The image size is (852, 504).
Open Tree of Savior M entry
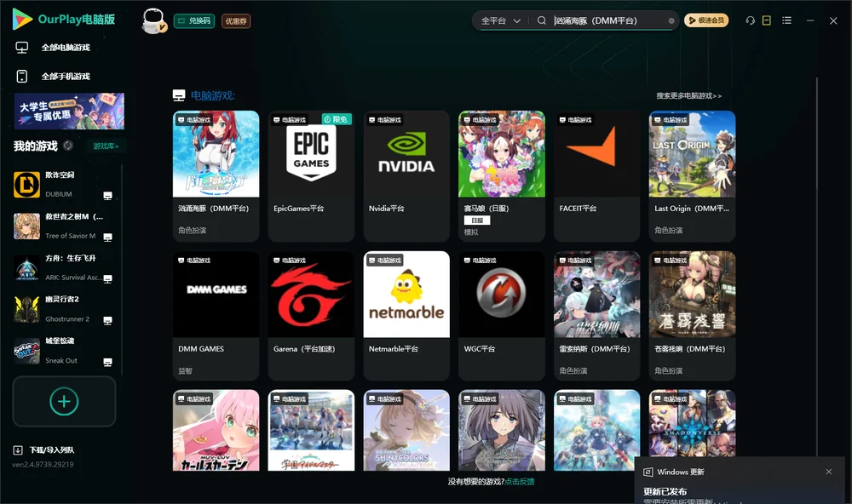(x=66, y=226)
